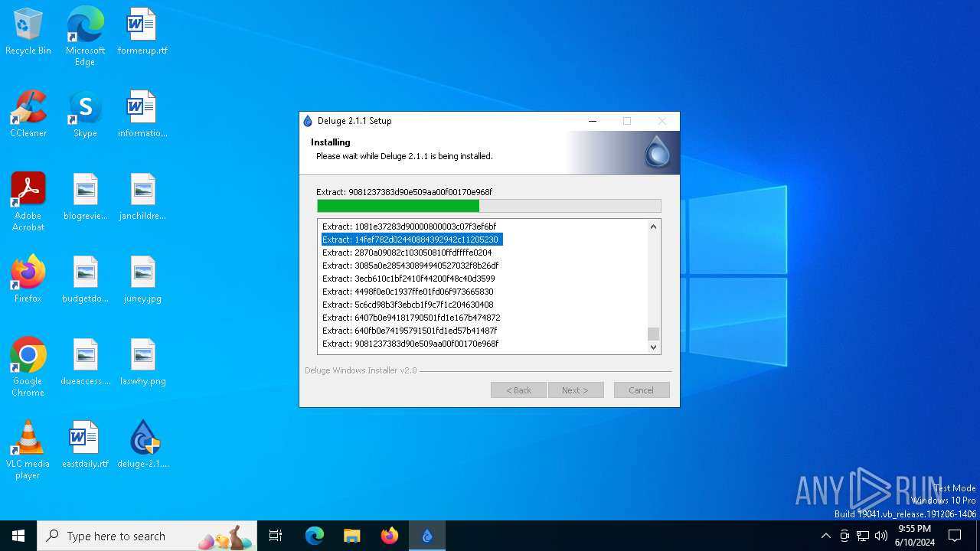Close the Deluge 2.1.1 Setup window

661,121
